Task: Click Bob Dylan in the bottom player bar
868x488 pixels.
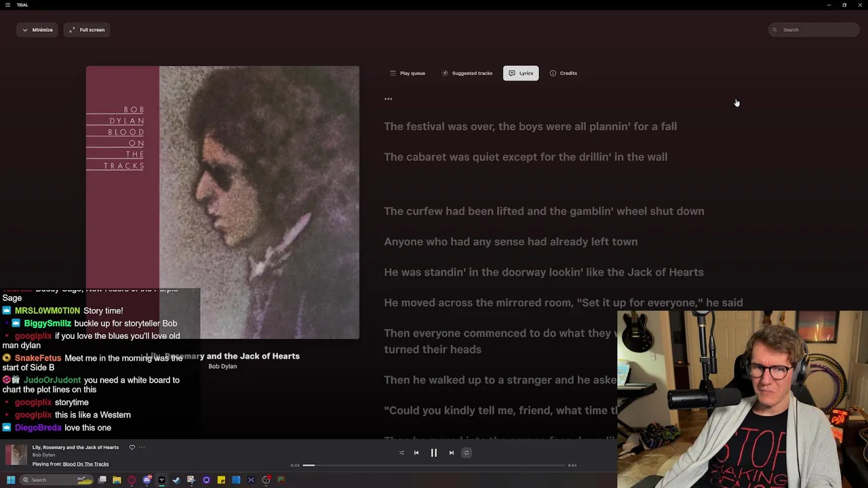Action: [43, 455]
